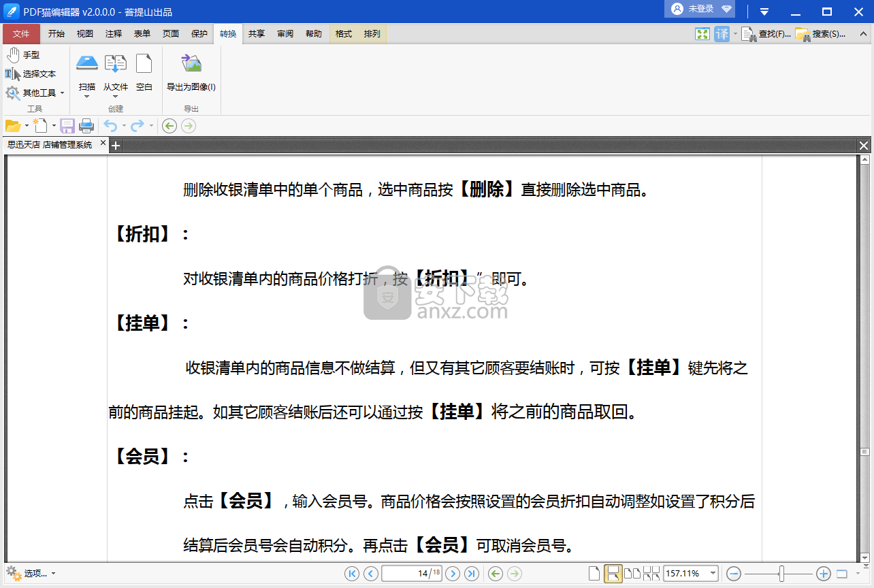
Task: Go back to previous view in status bar
Action: tap(496, 574)
